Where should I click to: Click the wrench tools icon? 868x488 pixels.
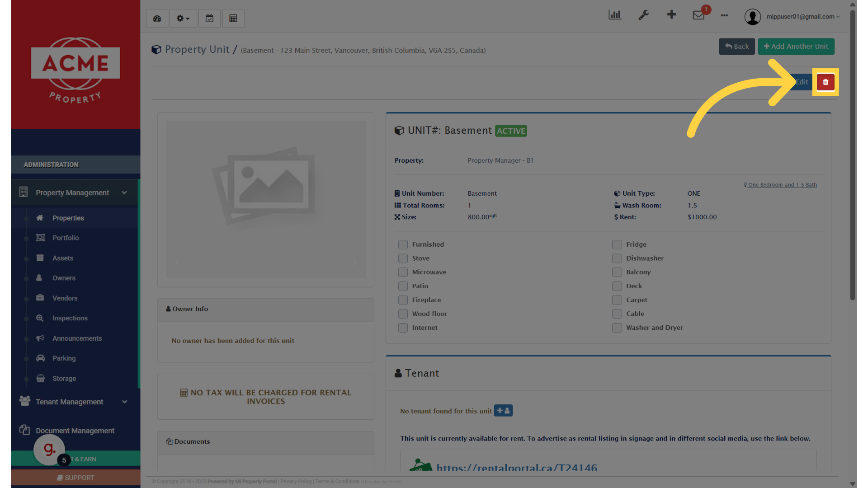point(643,15)
